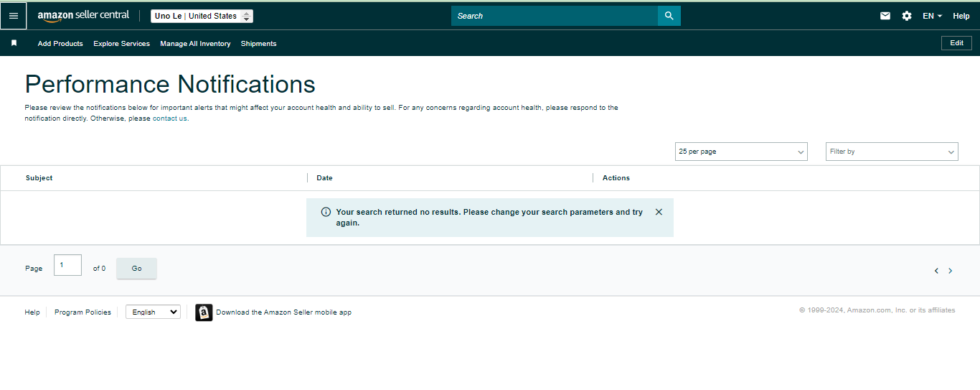Open Manage All Inventory

click(x=195, y=44)
